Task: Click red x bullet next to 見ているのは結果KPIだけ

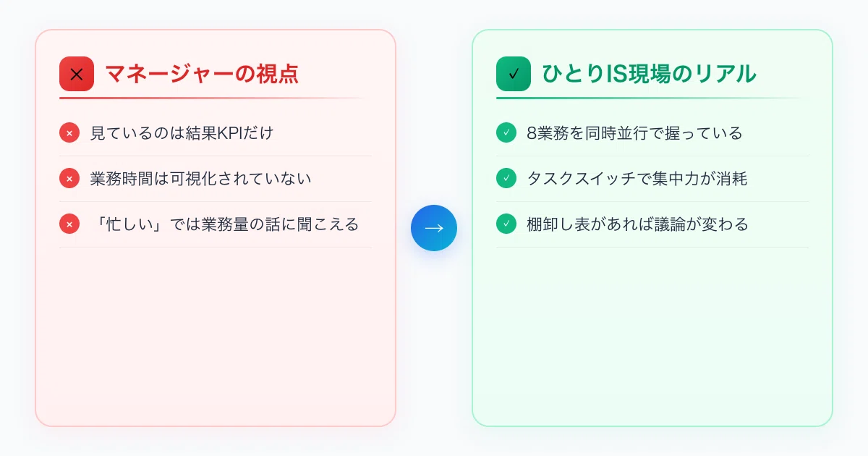Action: pyautogui.click(x=69, y=133)
